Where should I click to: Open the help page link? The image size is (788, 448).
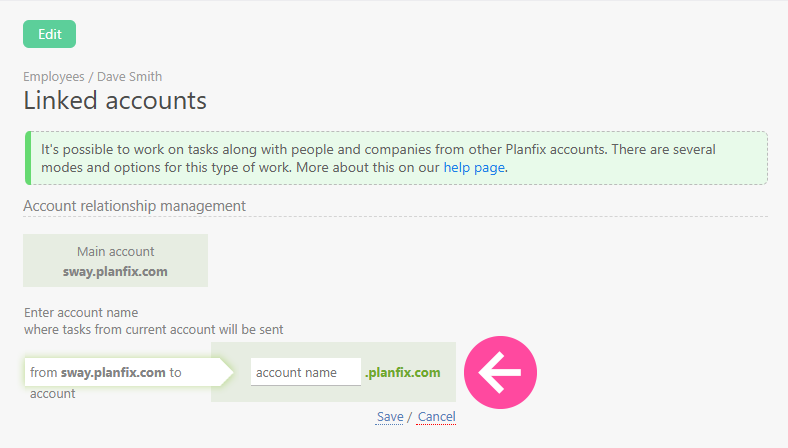pyautogui.click(x=474, y=167)
